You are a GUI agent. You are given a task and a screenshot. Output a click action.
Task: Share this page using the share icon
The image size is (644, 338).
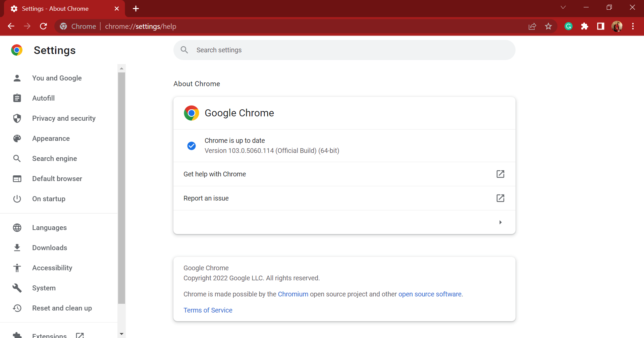(532, 26)
